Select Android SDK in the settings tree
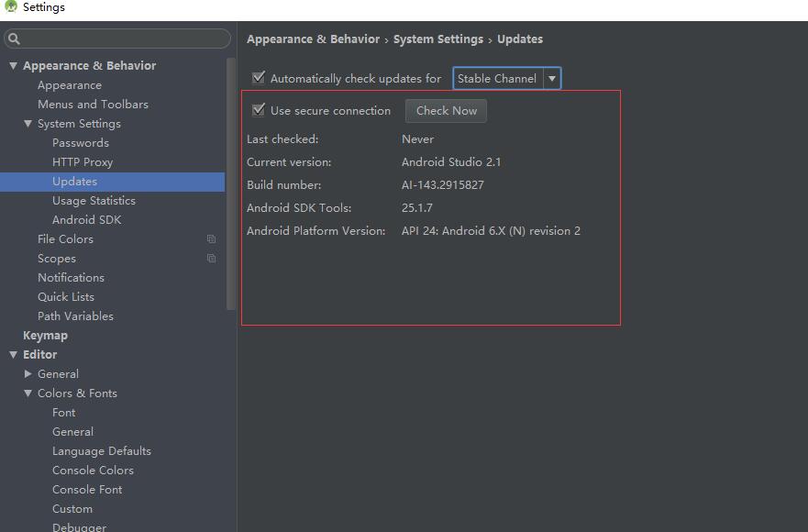808x532 pixels. click(x=86, y=220)
